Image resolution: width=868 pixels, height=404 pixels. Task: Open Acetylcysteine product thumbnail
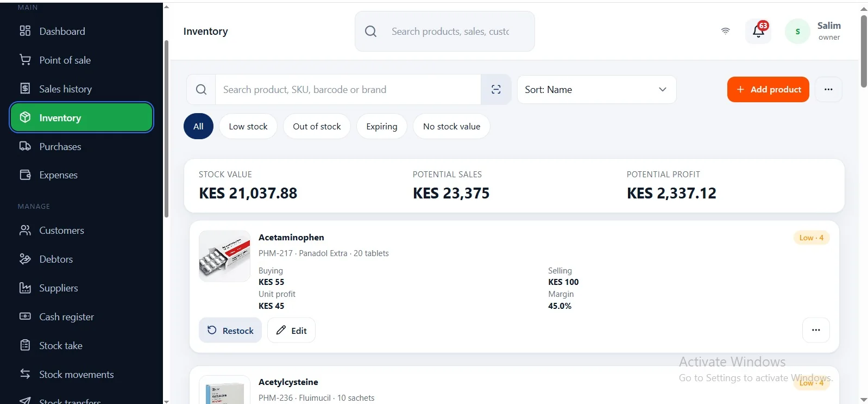pyautogui.click(x=224, y=389)
